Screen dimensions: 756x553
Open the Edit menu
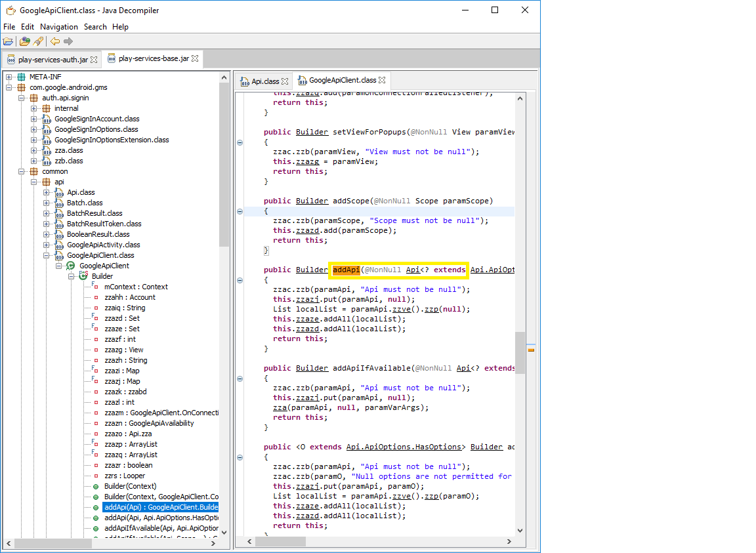point(28,27)
